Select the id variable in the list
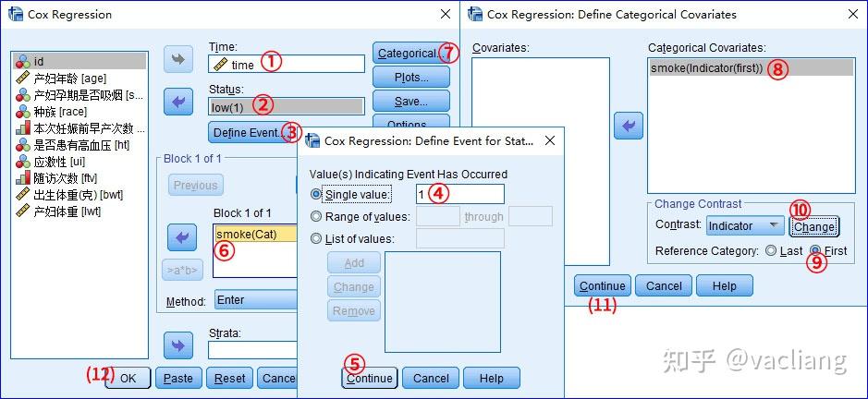This screenshot has width=868, height=399. click(x=39, y=62)
